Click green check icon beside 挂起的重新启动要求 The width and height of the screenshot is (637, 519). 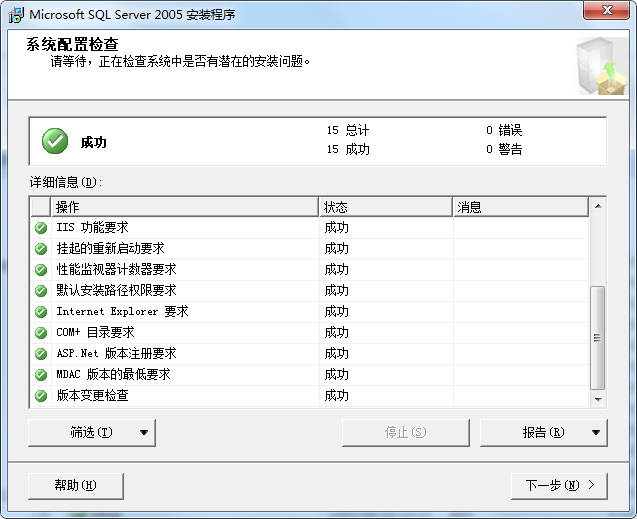pos(41,249)
